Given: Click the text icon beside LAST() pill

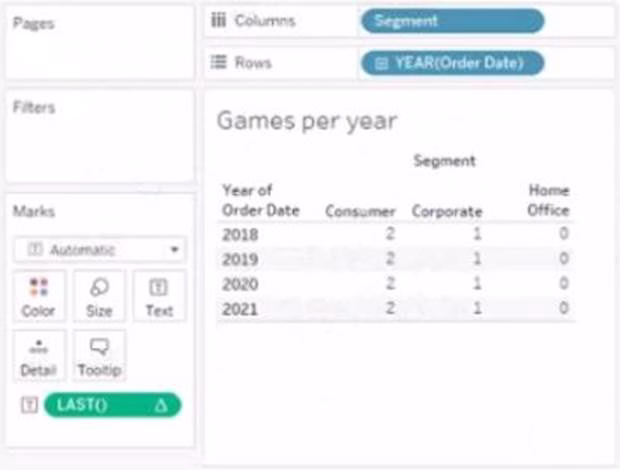Looking at the screenshot, I should [29, 405].
